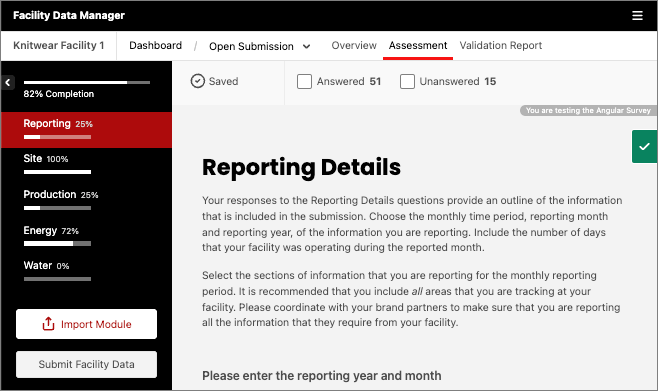The height and width of the screenshot is (391, 658).
Task: Click the green checkmark side button
Action: [645, 146]
